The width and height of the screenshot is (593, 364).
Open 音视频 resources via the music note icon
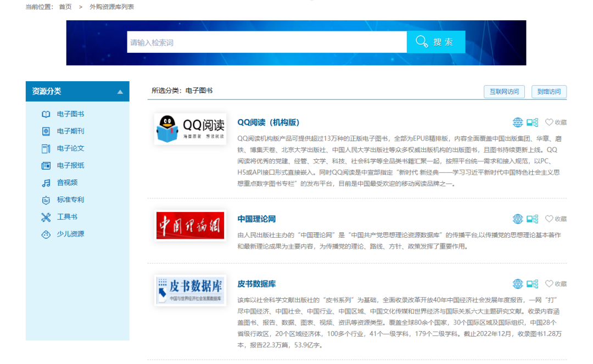click(x=46, y=182)
